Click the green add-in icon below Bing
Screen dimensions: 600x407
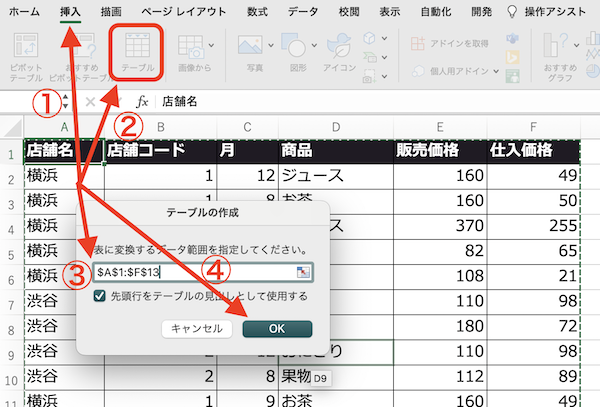pos(512,76)
